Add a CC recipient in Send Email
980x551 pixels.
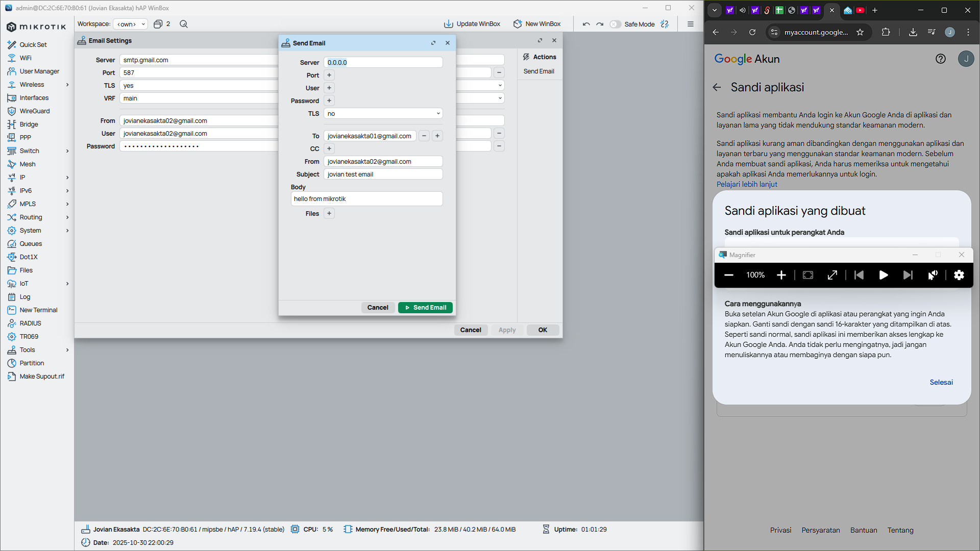tap(329, 149)
